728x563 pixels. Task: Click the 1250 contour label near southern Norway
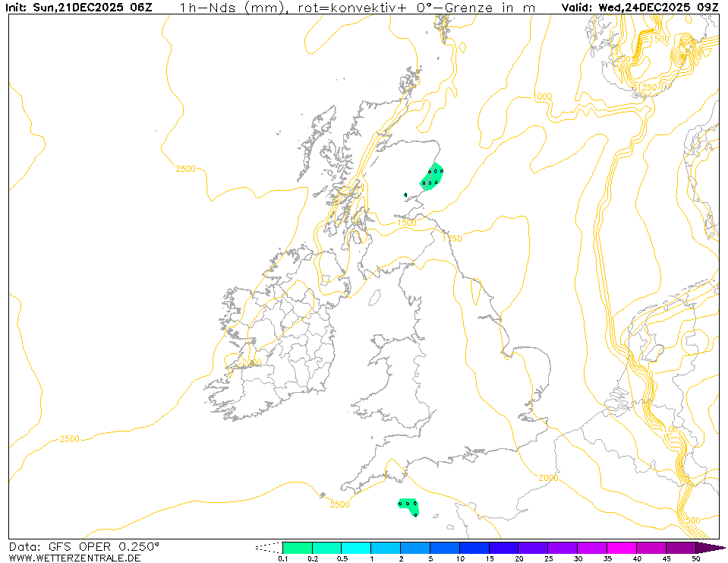[647, 89]
